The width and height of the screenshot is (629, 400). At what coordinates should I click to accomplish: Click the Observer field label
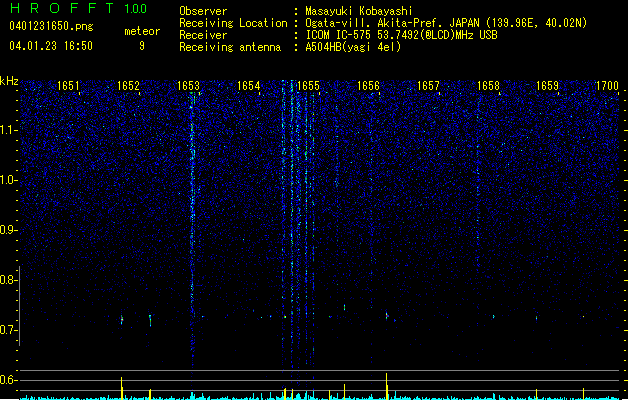(203, 11)
